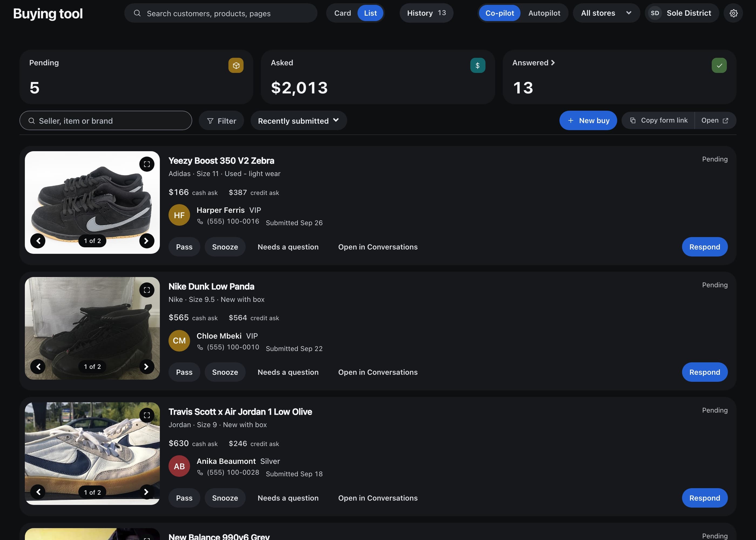Open the settings gear icon
The height and width of the screenshot is (540, 756).
(733, 13)
